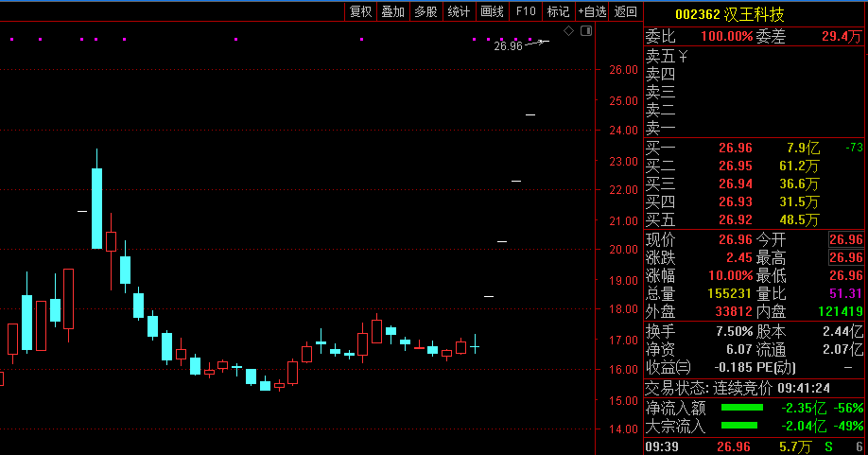Click the 20.00 price axis label
The image size is (868, 455).
click(x=623, y=250)
